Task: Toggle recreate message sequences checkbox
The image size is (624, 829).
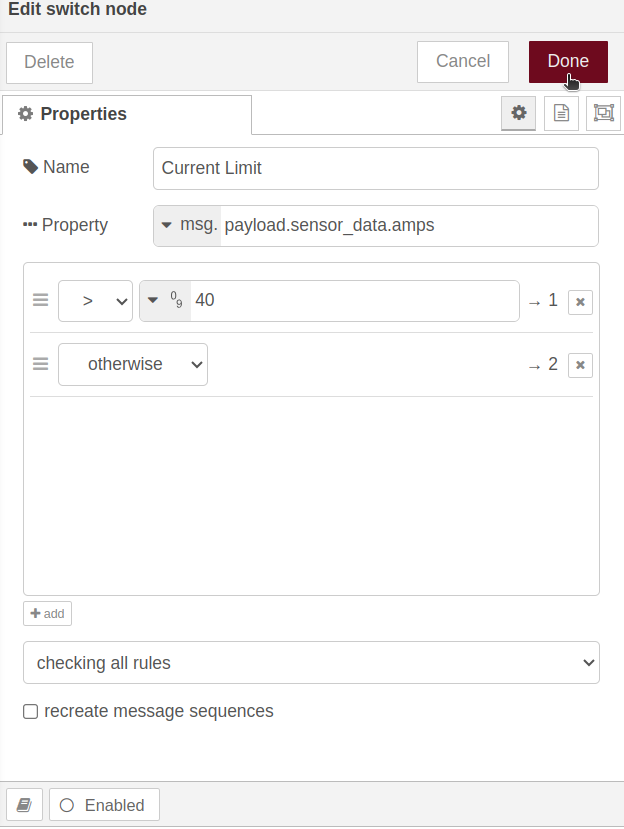Action: coord(31,712)
